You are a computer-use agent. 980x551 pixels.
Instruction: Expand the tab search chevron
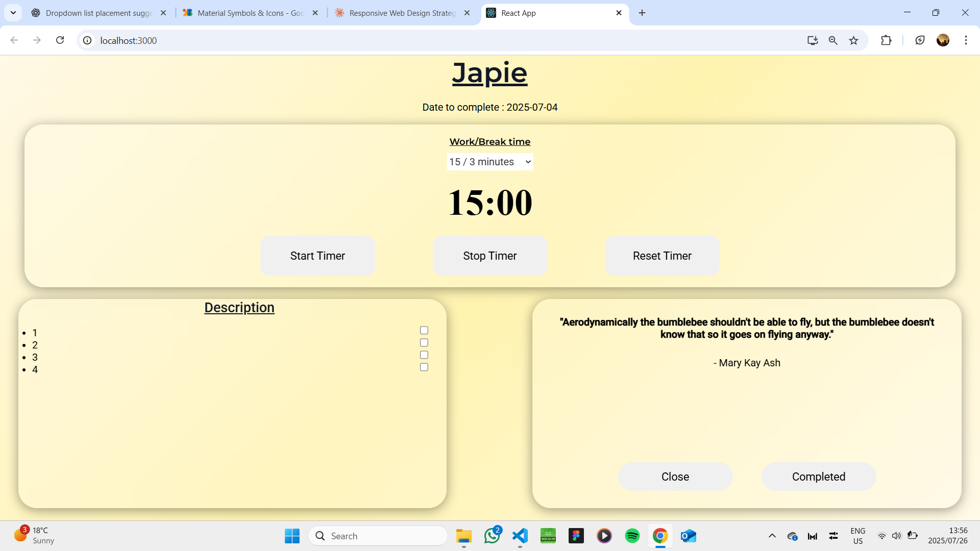pos(13,13)
